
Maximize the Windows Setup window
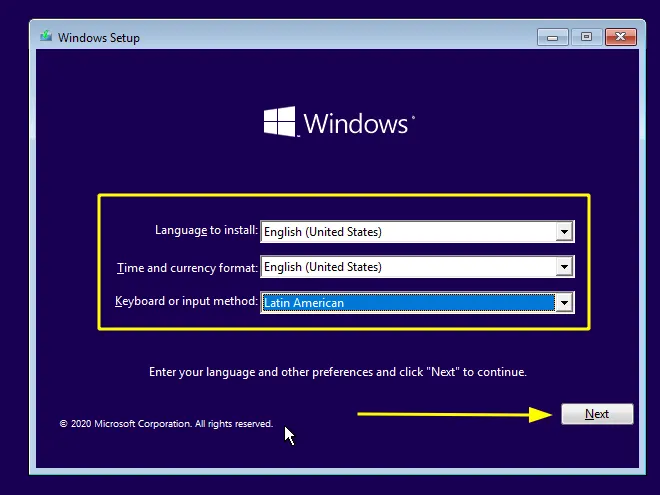[586, 37]
